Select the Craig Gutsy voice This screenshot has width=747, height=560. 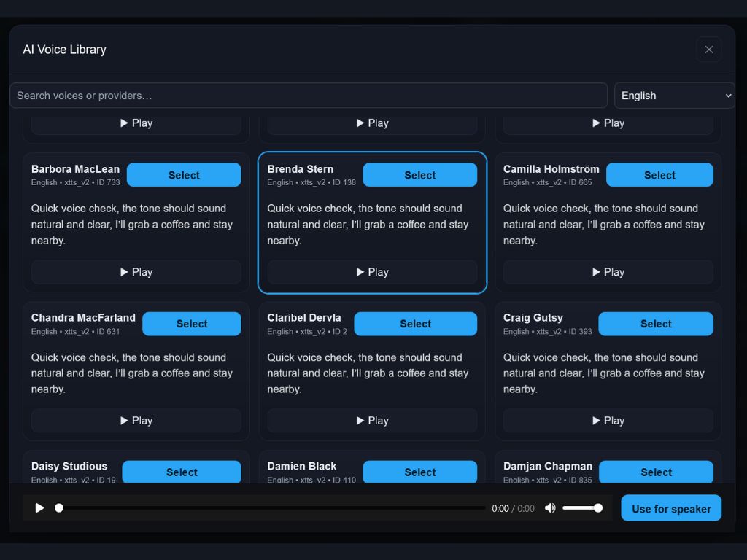655,323
